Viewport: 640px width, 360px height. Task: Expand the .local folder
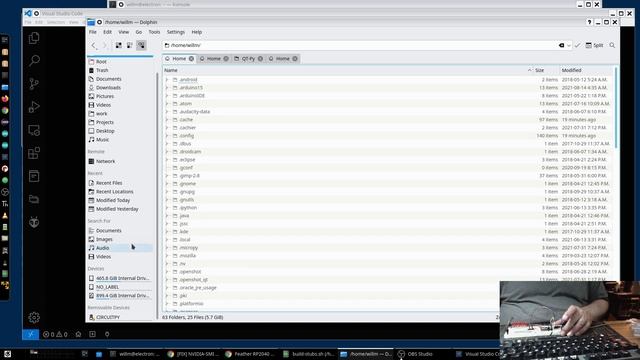(x=167, y=240)
